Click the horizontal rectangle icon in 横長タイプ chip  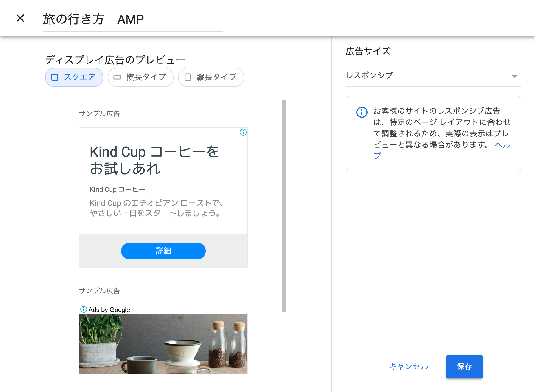(x=117, y=77)
